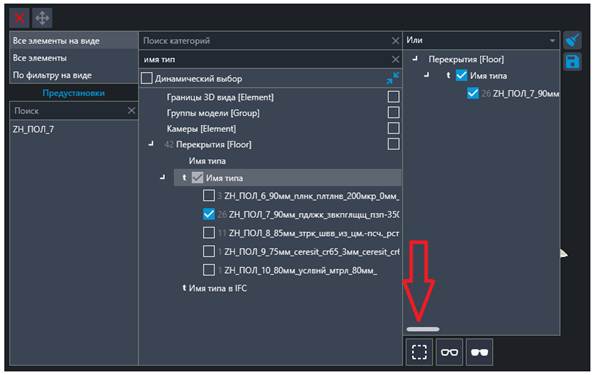Viewport: 594px width, 375px height.
Task: Clear the 'имя тип' parameter search field
Action: pyautogui.click(x=395, y=59)
